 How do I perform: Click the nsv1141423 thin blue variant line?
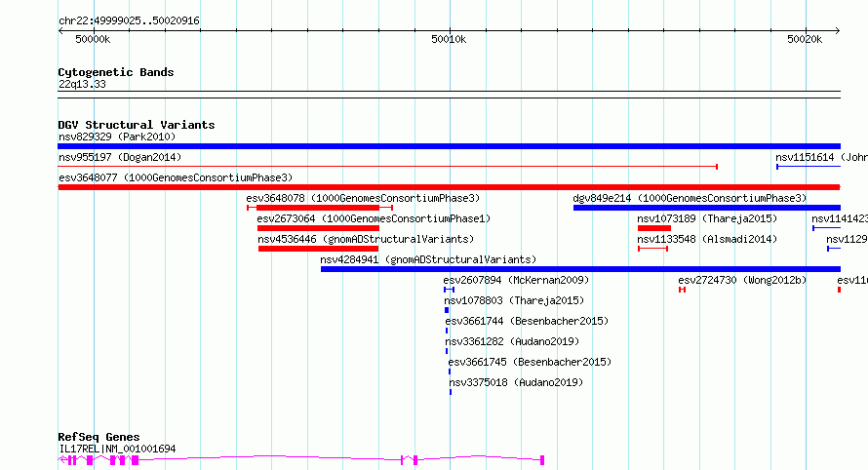coord(826,228)
